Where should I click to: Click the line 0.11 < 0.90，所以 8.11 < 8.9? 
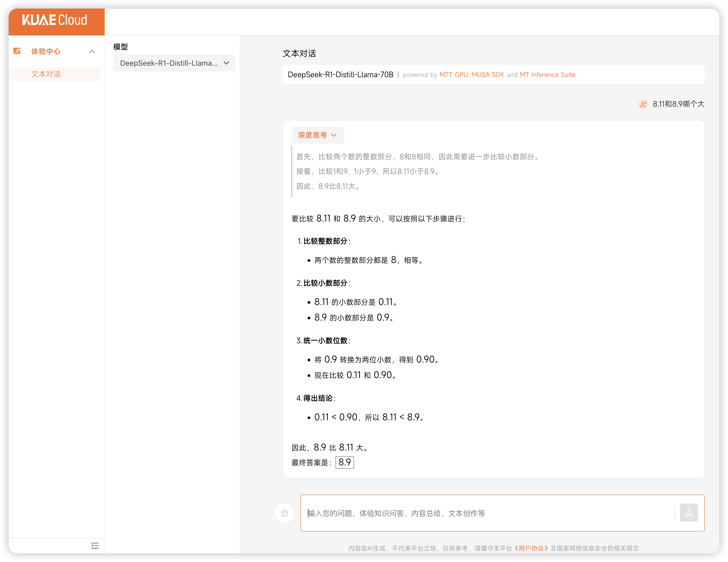369,417
